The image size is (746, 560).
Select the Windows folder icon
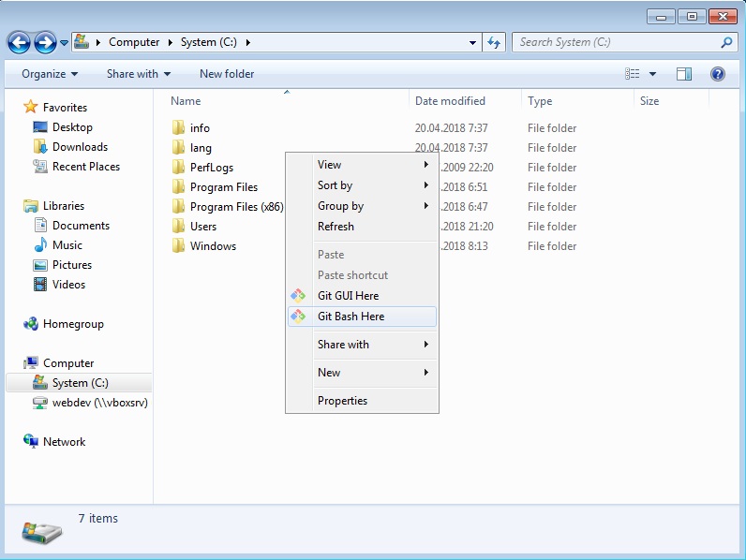(x=178, y=245)
